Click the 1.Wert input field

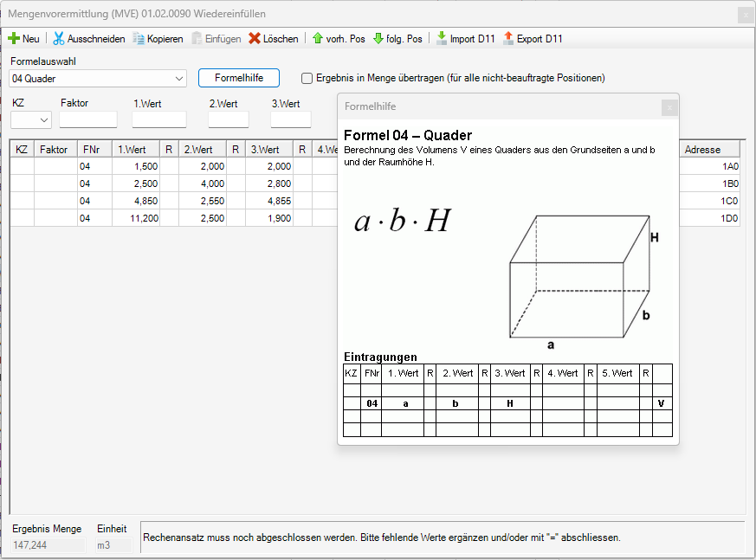pos(159,119)
